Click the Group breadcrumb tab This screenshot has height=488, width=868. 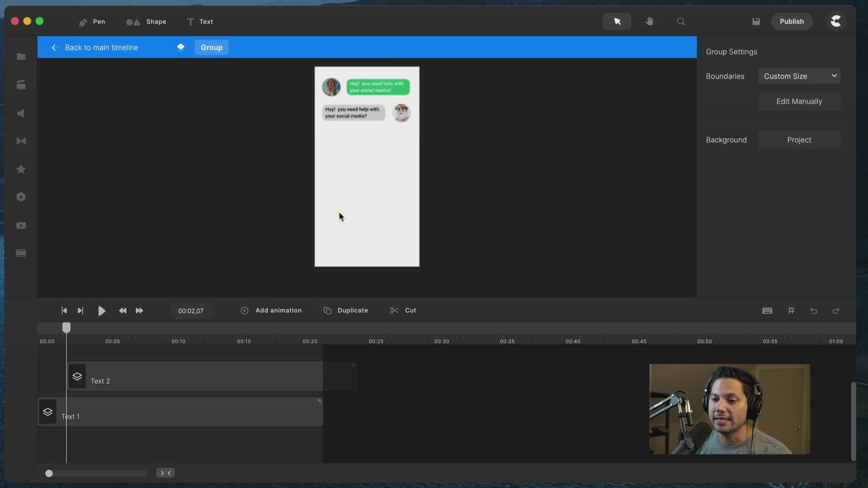coord(211,47)
